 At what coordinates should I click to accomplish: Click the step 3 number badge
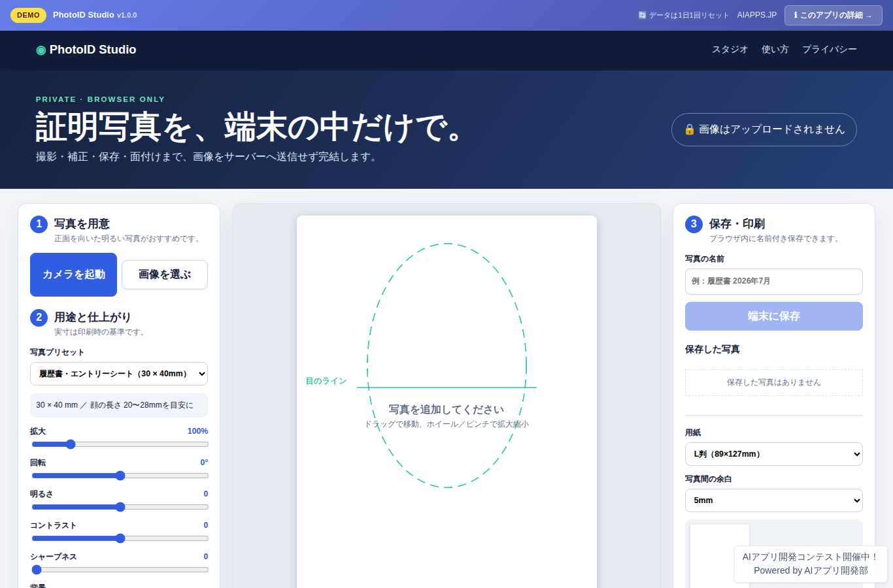point(694,224)
